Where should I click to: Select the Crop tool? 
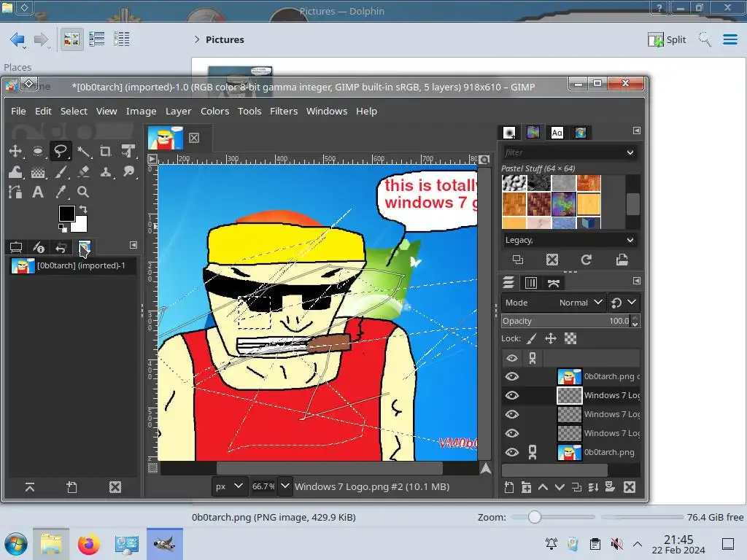106,152
